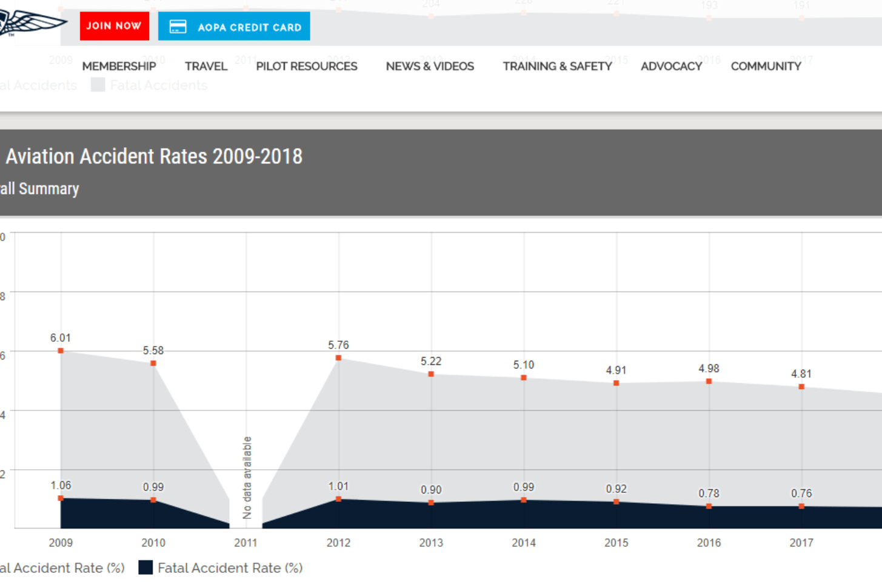Open the PILOT RESOURCES menu
Viewport: 882px width, 588px height.
coord(307,66)
